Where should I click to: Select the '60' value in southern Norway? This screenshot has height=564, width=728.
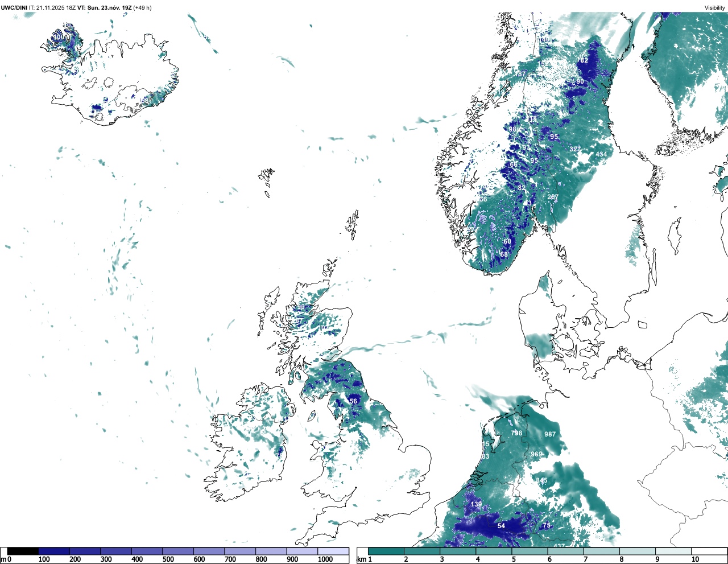click(507, 241)
